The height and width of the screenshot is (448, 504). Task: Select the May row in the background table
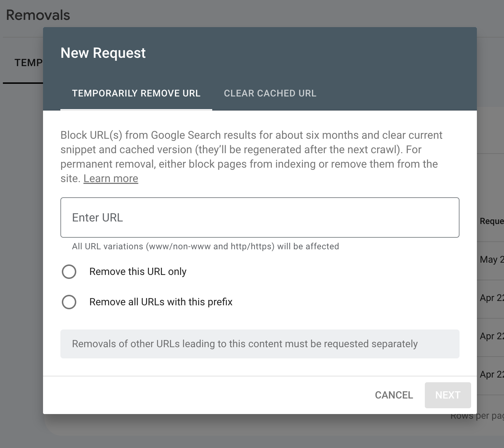point(491,259)
